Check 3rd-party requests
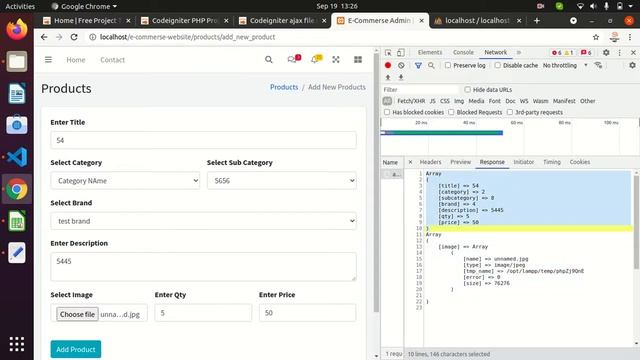Viewport: 640px width, 360px height. click(510, 112)
